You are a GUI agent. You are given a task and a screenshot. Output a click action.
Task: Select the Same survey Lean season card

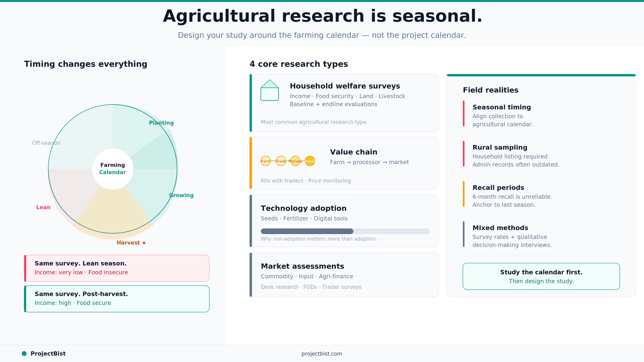(117, 268)
